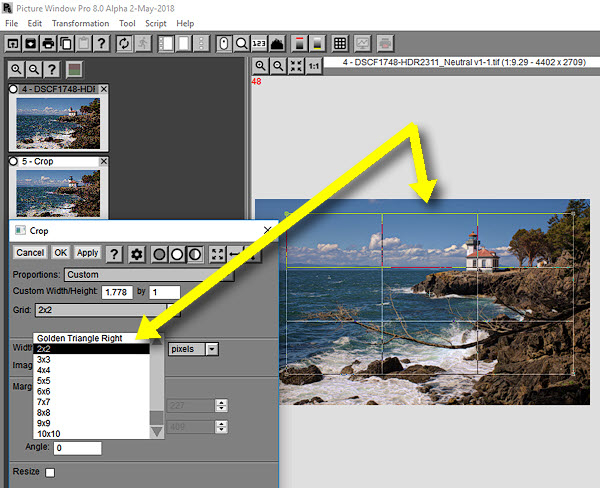Click the Crop dialog help question mark
Screen dimensions: 600x488
click(x=115, y=254)
